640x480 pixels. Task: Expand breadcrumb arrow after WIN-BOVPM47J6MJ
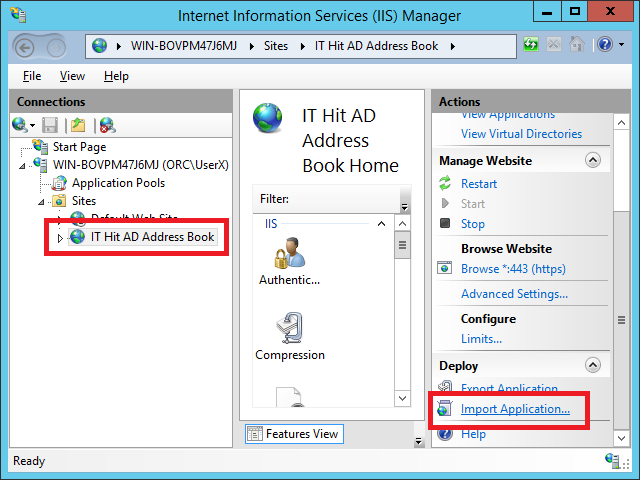tap(252, 47)
